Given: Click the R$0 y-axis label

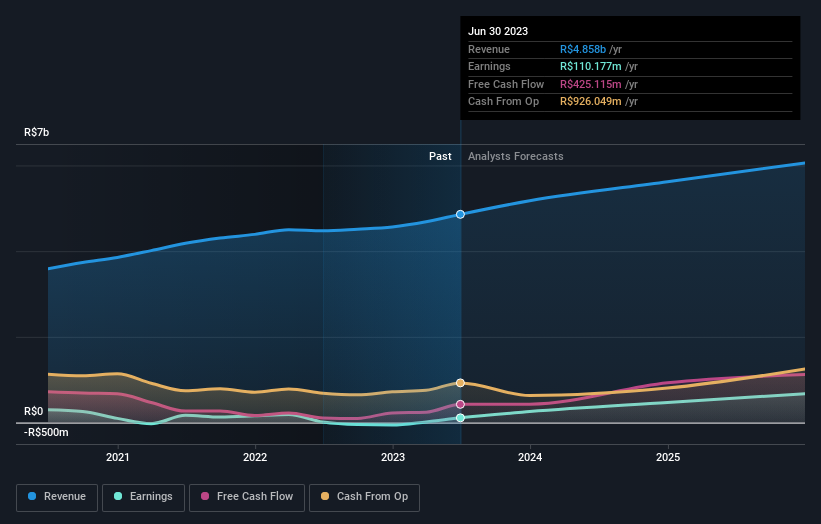Looking at the screenshot, I should click(34, 411).
